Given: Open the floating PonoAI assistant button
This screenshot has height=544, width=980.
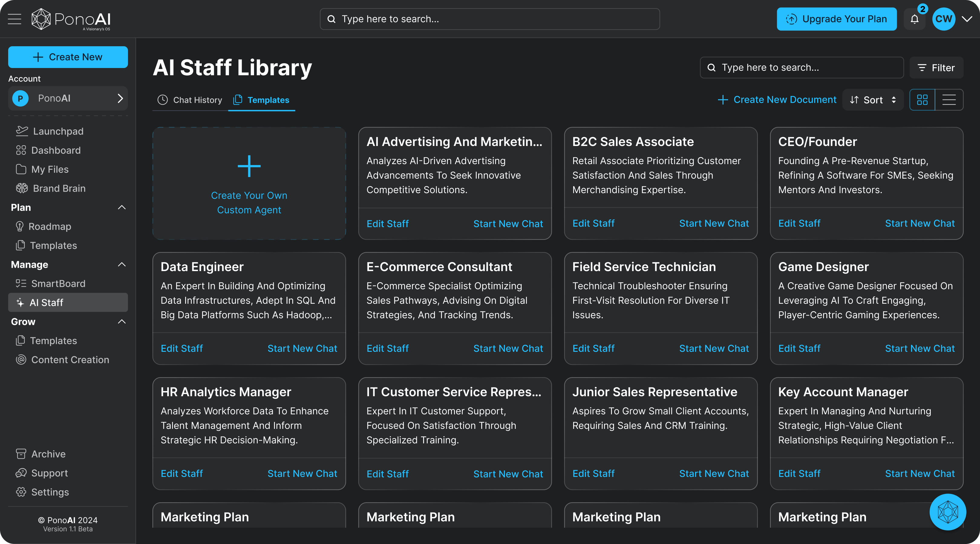Looking at the screenshot, I should click(x=948, y=512).
